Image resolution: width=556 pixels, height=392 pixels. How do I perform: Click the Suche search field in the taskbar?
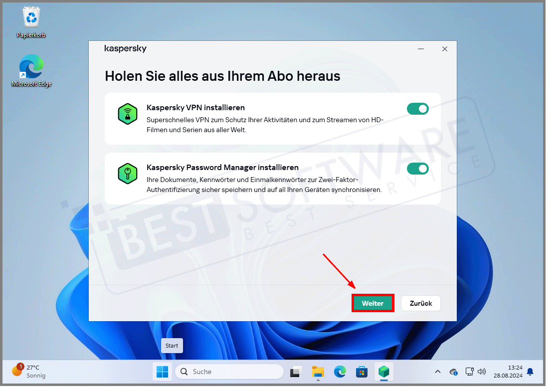tap(229, 372)
